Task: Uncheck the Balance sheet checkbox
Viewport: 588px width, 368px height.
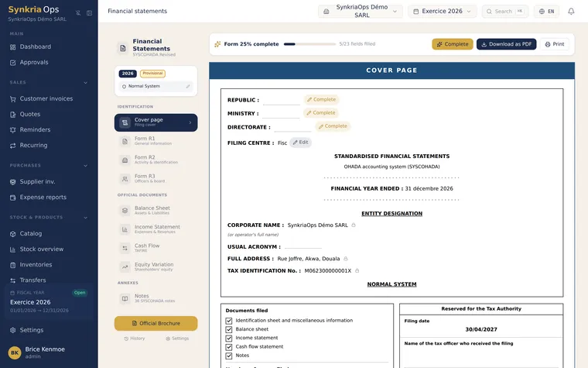Action: (x=229, y=329)
